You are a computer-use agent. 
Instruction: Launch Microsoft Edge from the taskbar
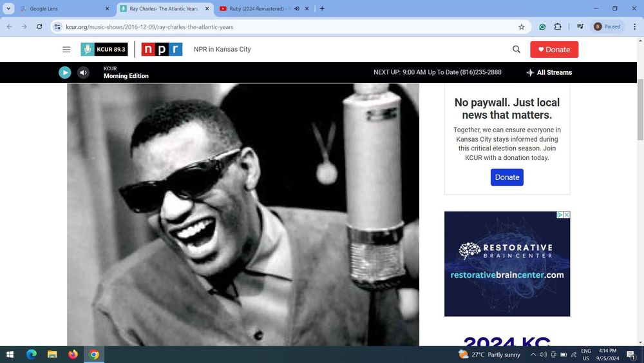pyautogui.click(x=31, y=355)
